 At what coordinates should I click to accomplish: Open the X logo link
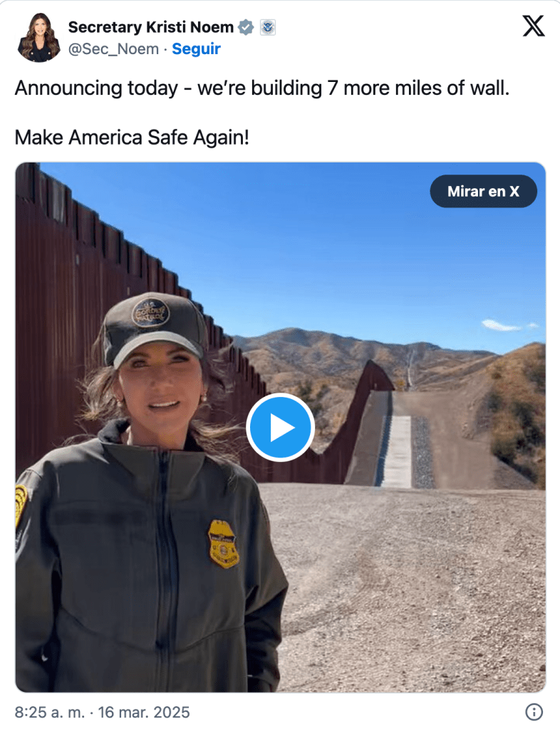(533, 26)
